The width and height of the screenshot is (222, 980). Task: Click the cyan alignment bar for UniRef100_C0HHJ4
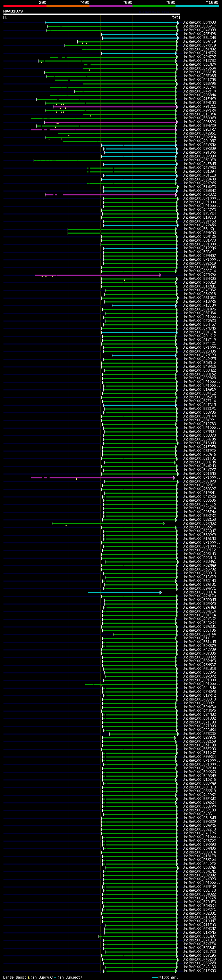[125, 593]
